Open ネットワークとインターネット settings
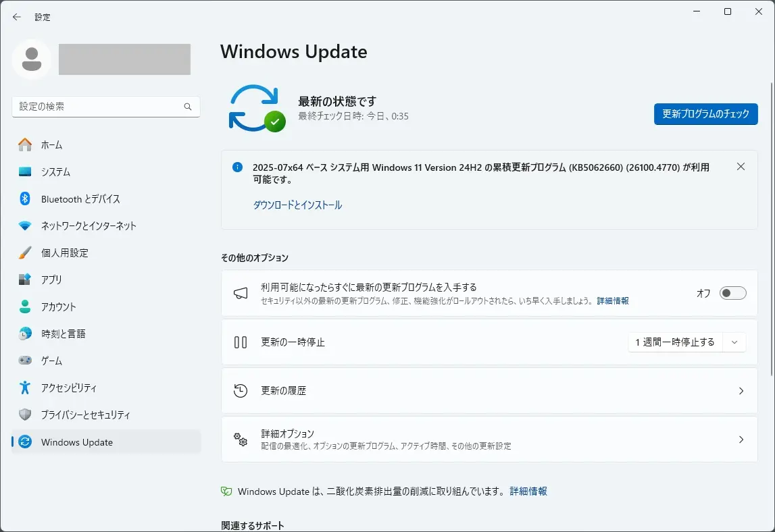This screenshot has width=775, height=532. point(106,225)
